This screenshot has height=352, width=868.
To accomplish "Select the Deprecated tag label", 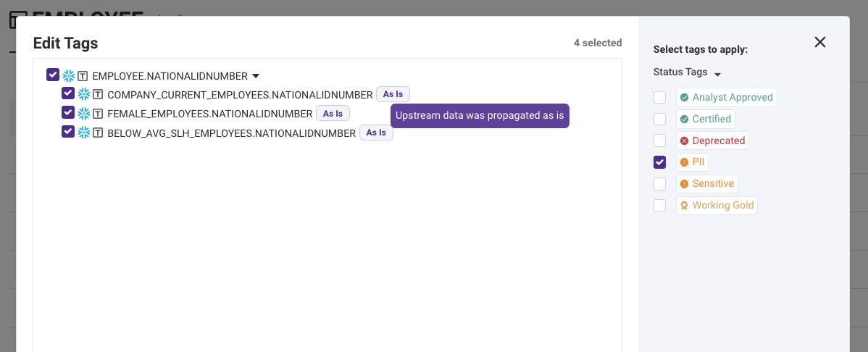I will tap(712, 141).
